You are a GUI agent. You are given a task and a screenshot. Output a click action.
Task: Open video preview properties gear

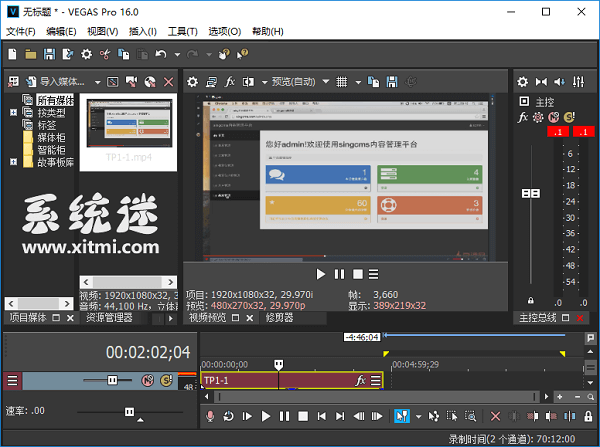tap(192, 82)
